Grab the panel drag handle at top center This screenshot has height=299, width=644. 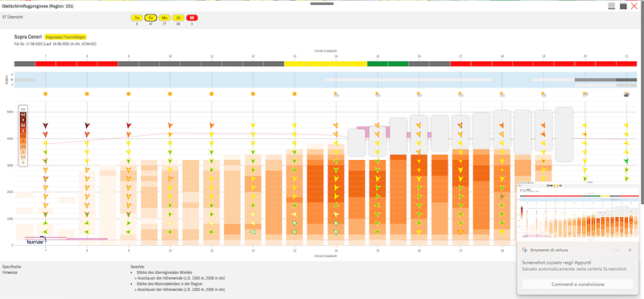tap(321, 4)
